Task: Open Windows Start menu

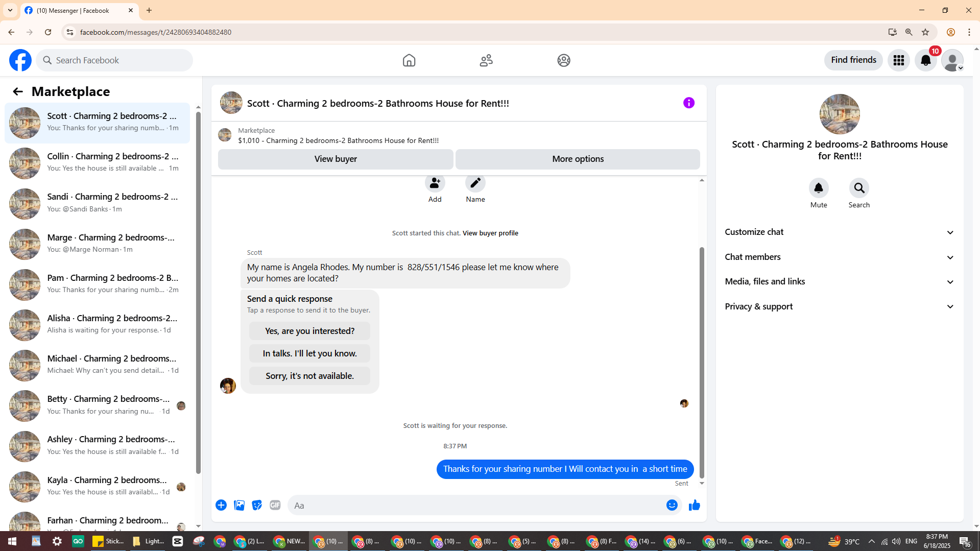Action: [12, 541]
